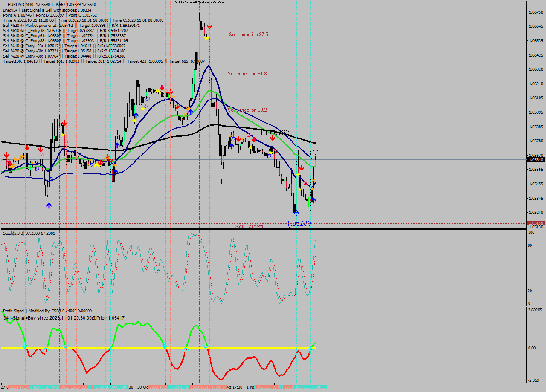Select the 'Sell %20 @ Entry -50' line
Screen dimensions: 546x392
point(64,51)
